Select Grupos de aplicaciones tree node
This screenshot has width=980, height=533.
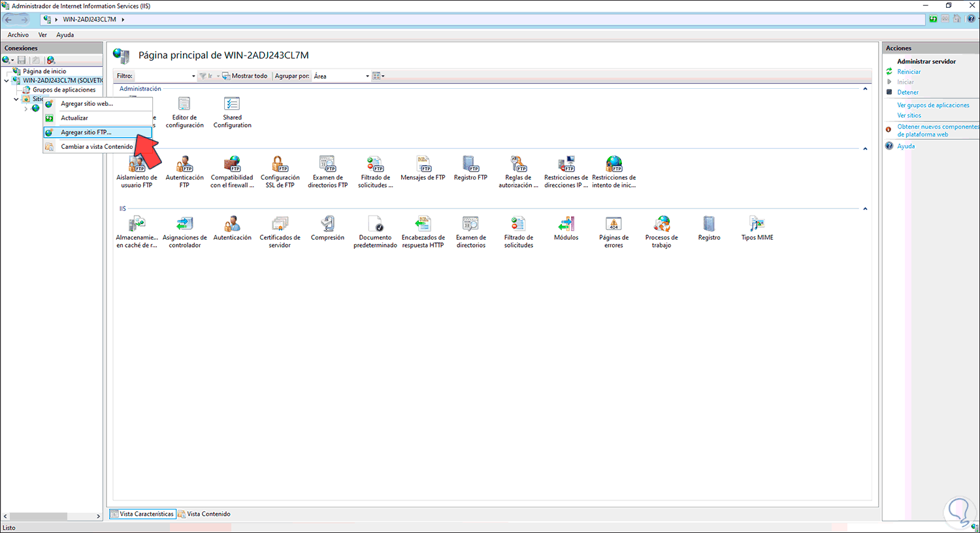(63, 89)
